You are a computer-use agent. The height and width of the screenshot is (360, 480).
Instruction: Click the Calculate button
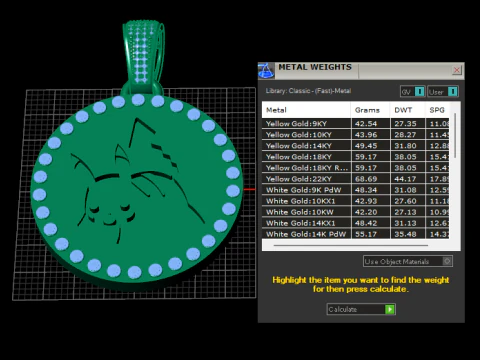point(361,309)
